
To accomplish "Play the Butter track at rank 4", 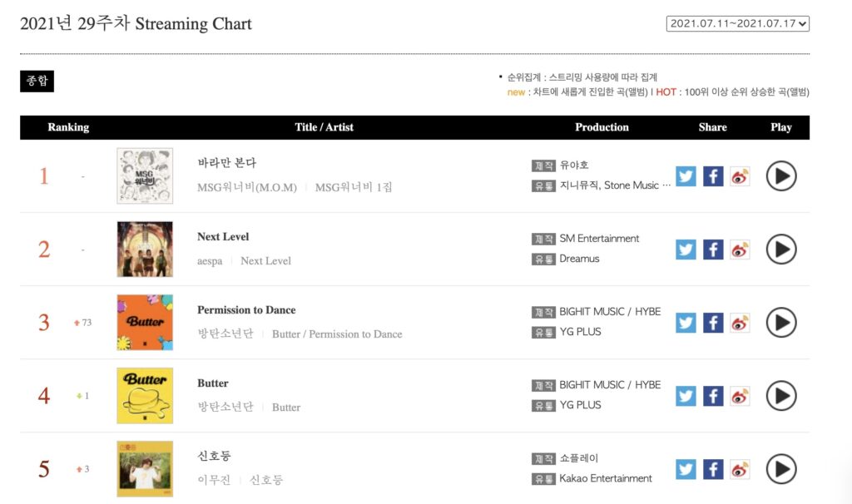I will 781,396.
